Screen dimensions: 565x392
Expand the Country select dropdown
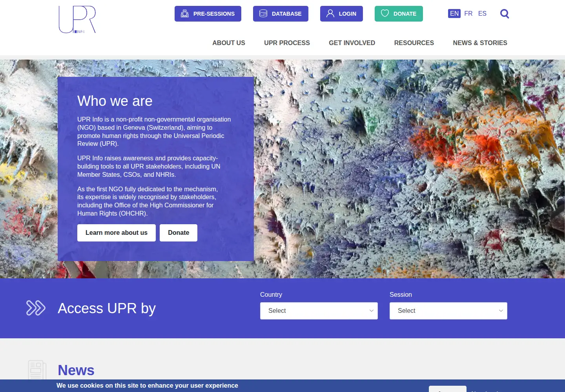(x=319, y=311)
